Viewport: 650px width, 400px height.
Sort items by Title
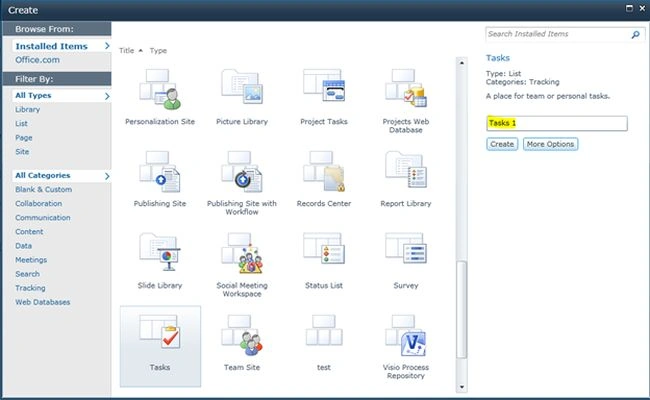point(126,51)
